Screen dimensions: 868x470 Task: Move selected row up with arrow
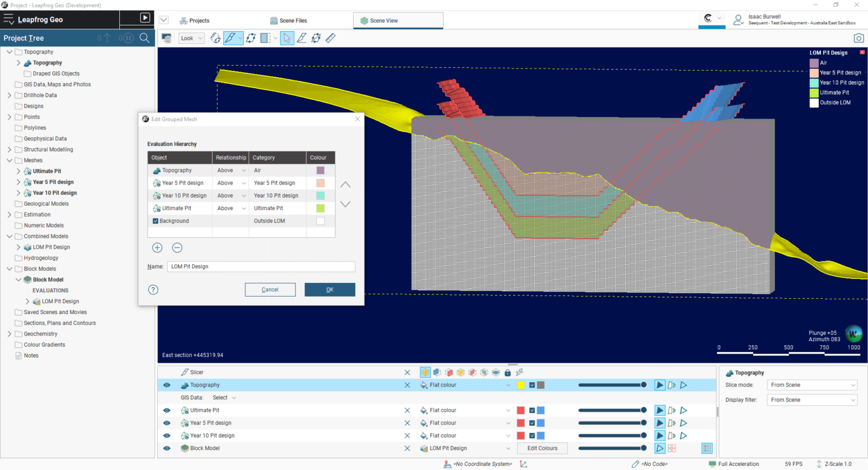(345, 185)
